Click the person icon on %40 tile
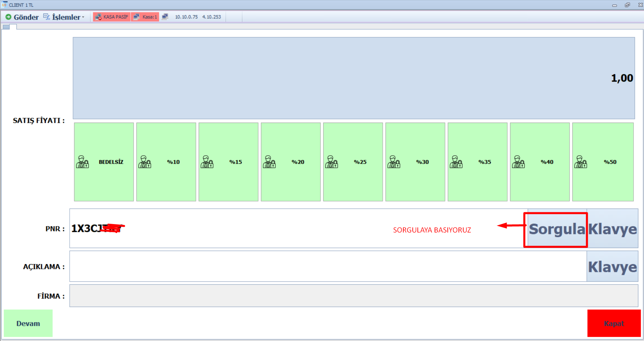The width and height of the screenshot is (644, 341). [x=518, y=162]
